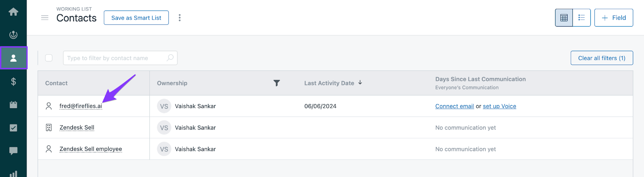Switch to list view layout
Screen dimensions: 644x177
[x=581, y=18]
